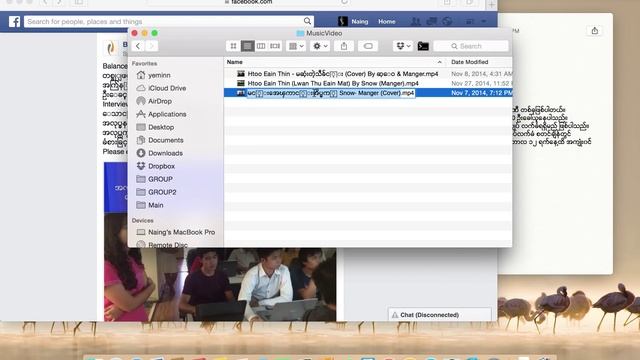Open Documents in Finder sidebar
640x360 pixels.
(x=160, y=140)
